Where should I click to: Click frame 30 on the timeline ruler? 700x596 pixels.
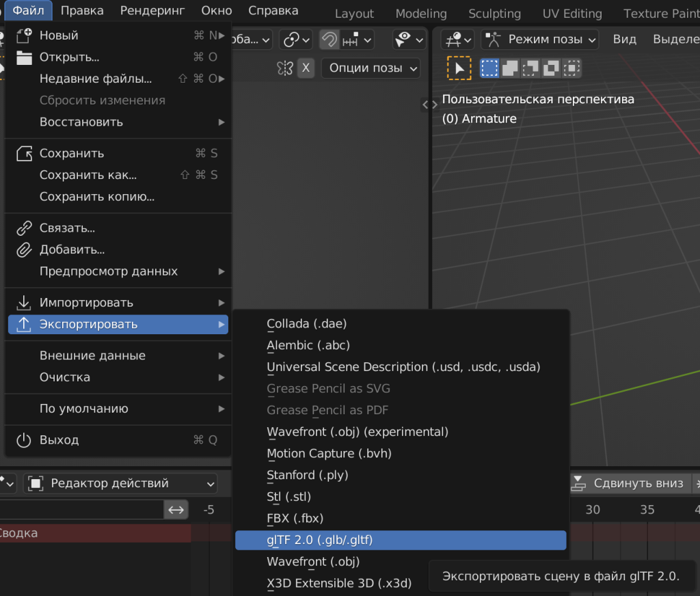tap(593, 510)
